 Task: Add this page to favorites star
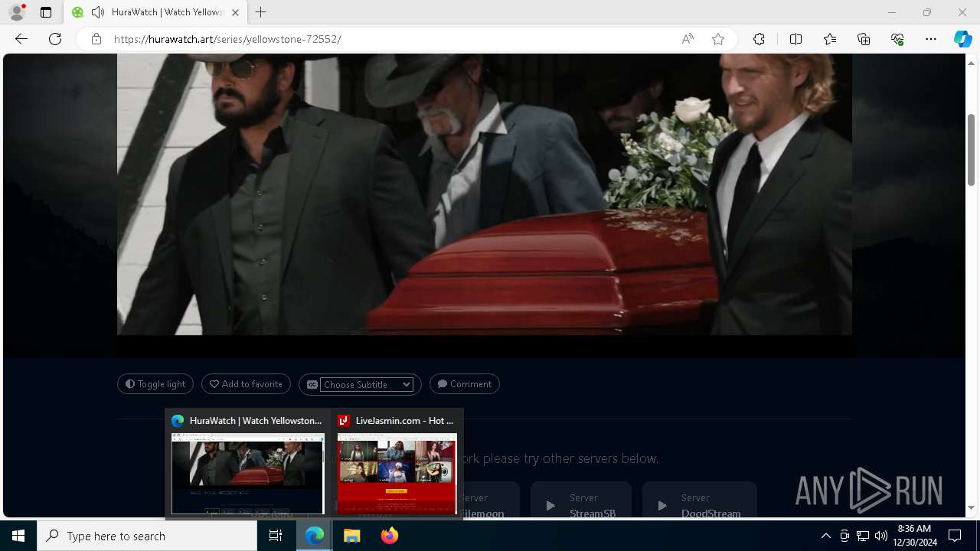[x=718, y=39]
